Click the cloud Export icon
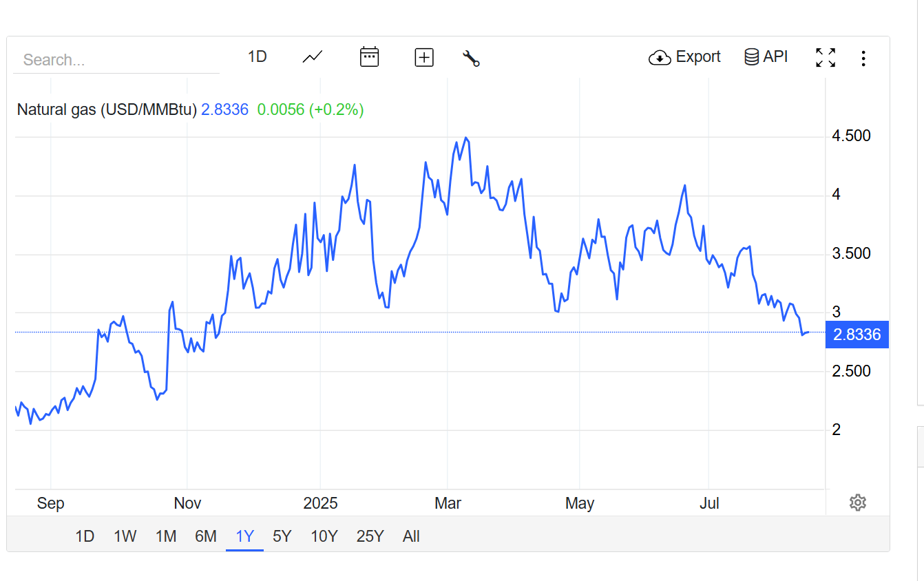 point(660,58)
